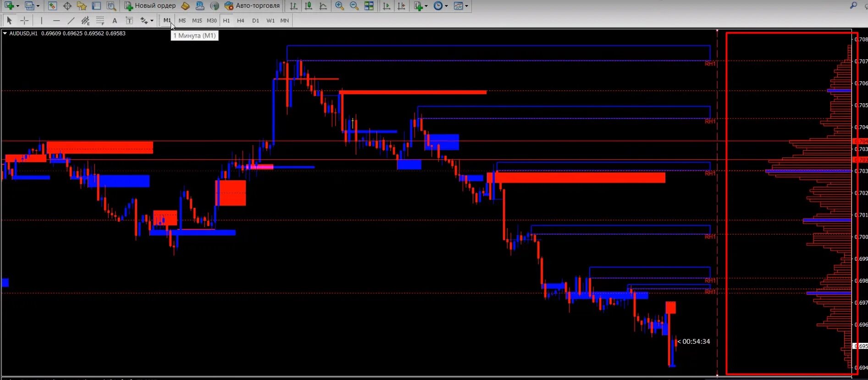Open the Data Window crosshair-target icon

coord(67,6)
